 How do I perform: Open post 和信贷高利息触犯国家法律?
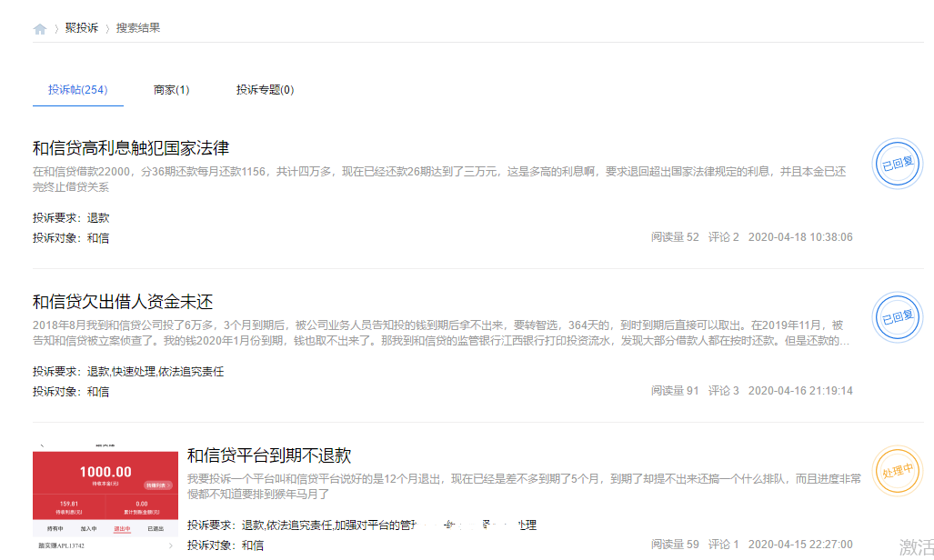131,148
